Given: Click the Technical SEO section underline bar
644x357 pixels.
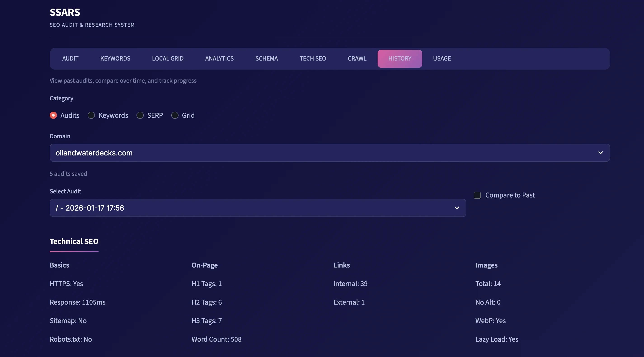Looking at the screenshot, I should [74, 252].
